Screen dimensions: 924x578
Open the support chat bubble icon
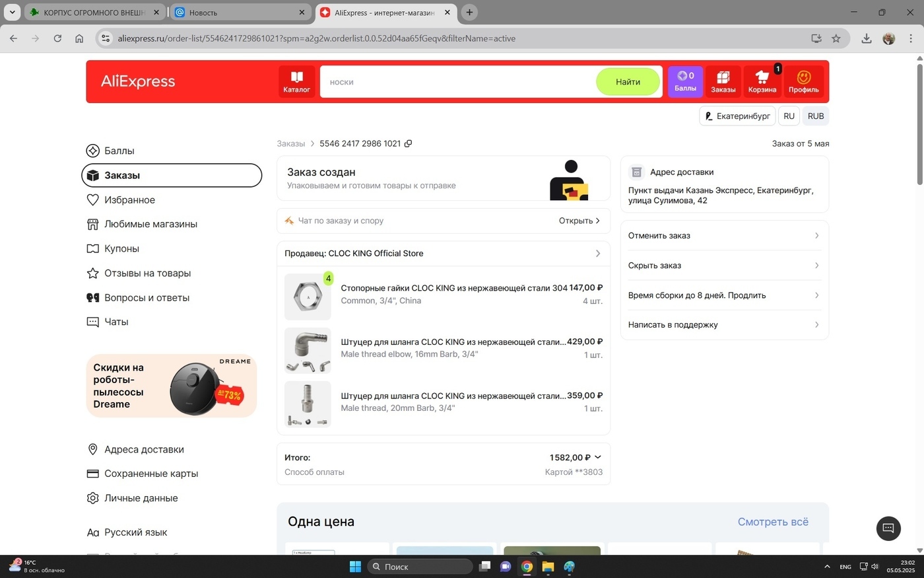(x=888, y=528)
